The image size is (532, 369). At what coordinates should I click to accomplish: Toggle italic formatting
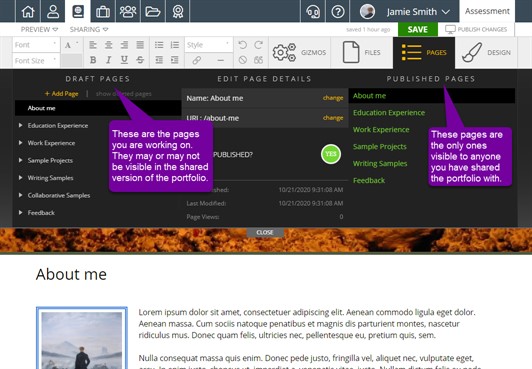[109, 60]
